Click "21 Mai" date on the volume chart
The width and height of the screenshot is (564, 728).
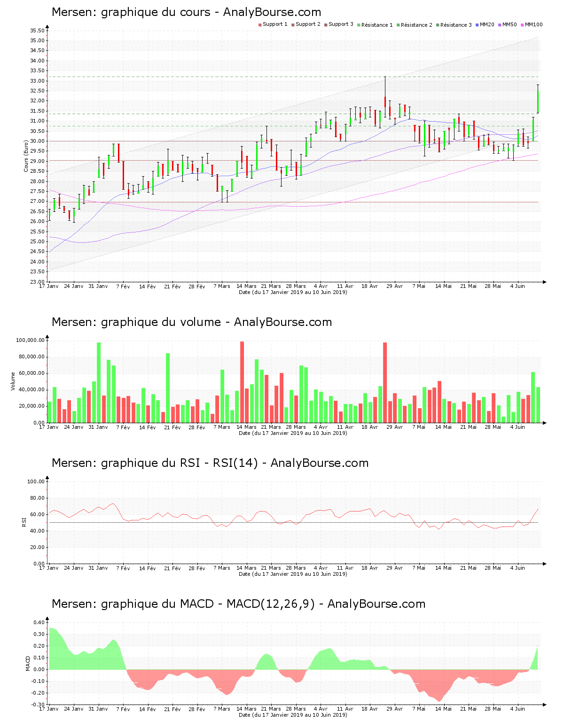(x=469, y=427)
